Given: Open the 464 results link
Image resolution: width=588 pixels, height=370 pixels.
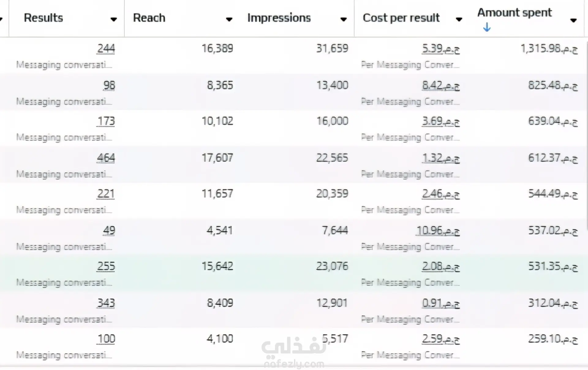Looking at the screenshot, I should coord(106,158).
